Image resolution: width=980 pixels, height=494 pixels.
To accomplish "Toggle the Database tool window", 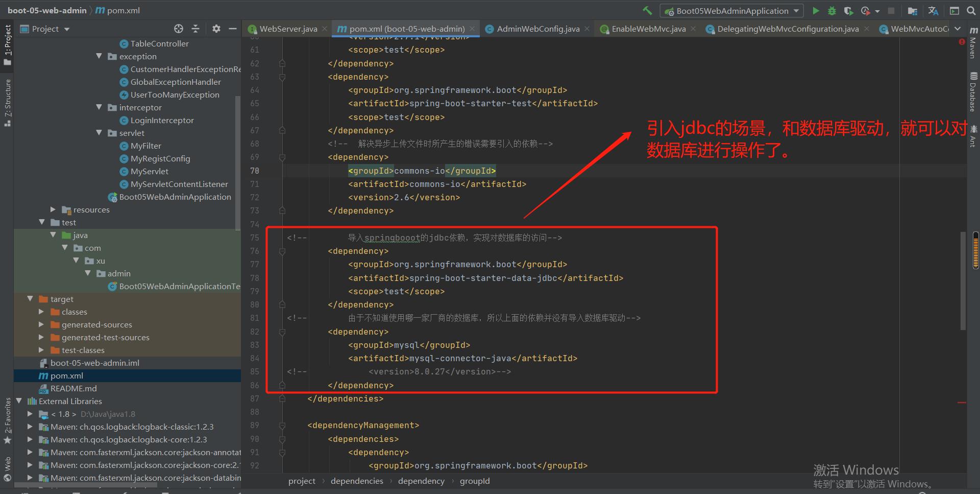I will click(973, 92).
